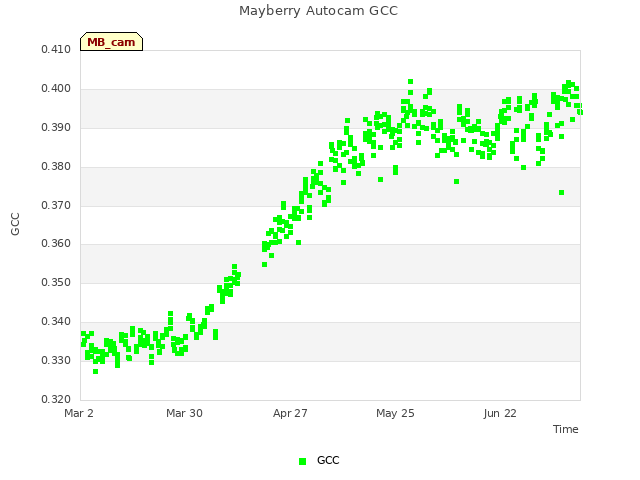Viewport: 640px width, 480px height.
Task: Click the Apr 27 x-axis label
Action: 290,413
